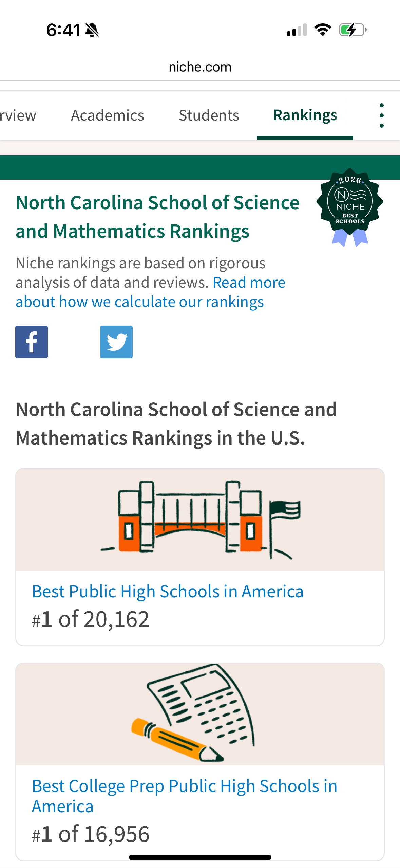The width and height of the screenshot is (400, 868).
Task: Select the Rankings tab
Action: (305, 115)
